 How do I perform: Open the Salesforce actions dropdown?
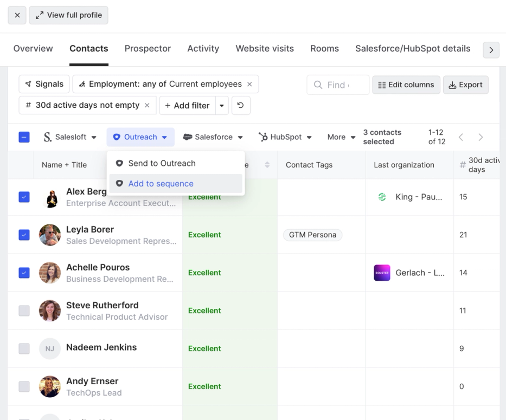(x=213, y=137)
